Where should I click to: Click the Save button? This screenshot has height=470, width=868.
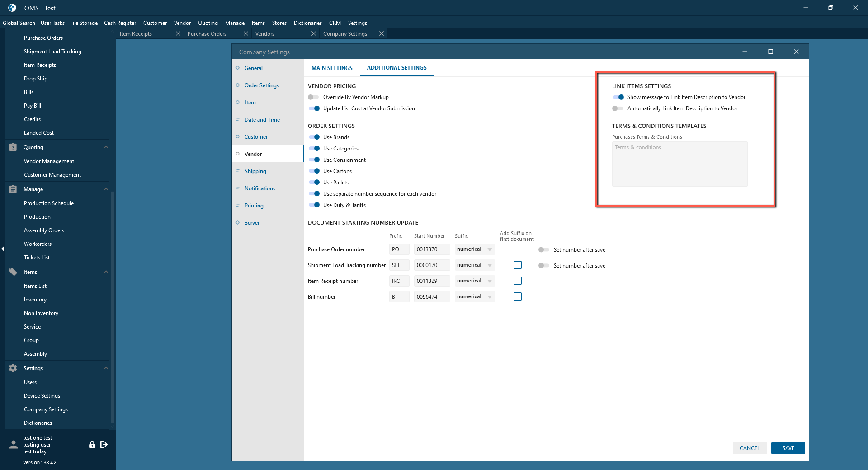pyautogui.click(x=788, y=448)
